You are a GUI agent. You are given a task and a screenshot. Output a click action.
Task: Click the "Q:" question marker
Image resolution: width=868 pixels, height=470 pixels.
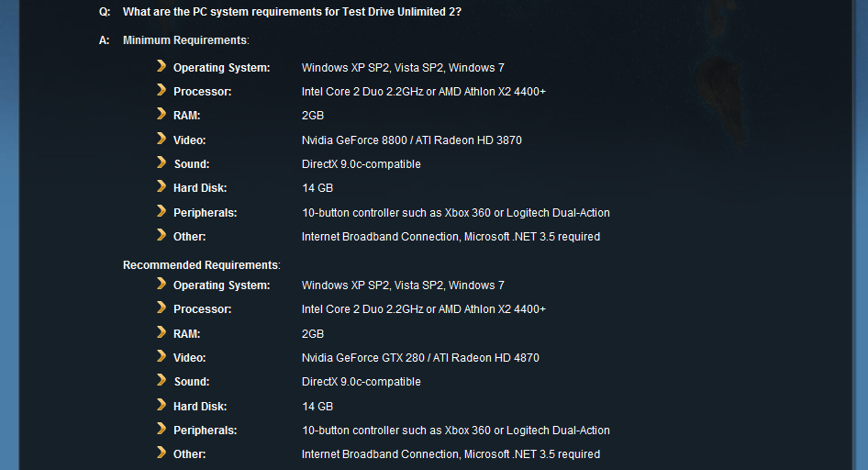point(105,12)
